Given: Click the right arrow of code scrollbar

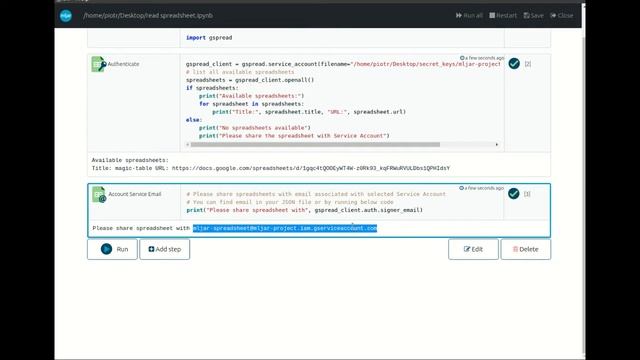Looking at the screenshot, I should pyautogui.click(x=497, y=144).
